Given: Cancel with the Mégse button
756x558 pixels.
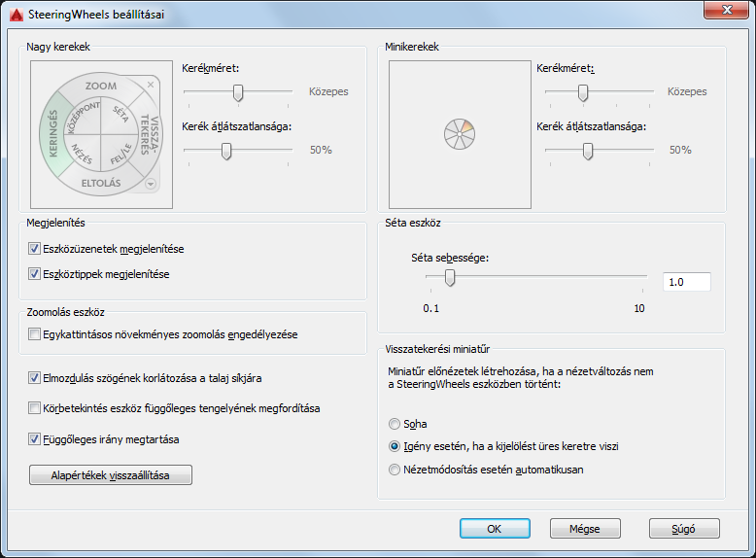Looking at the screenshot, I should coord(585,529).
